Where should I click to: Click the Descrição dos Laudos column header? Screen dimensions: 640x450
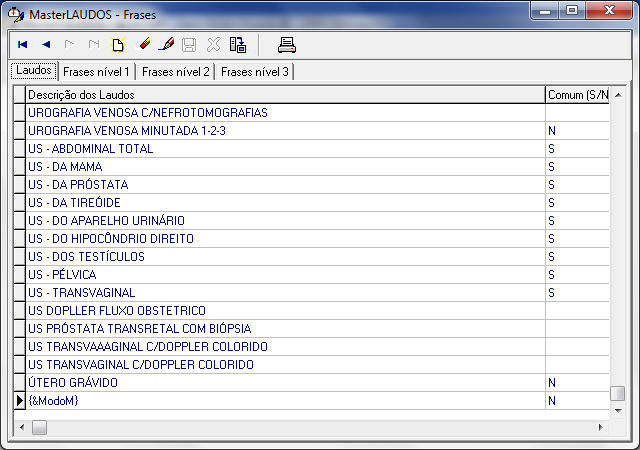[285, 95]
